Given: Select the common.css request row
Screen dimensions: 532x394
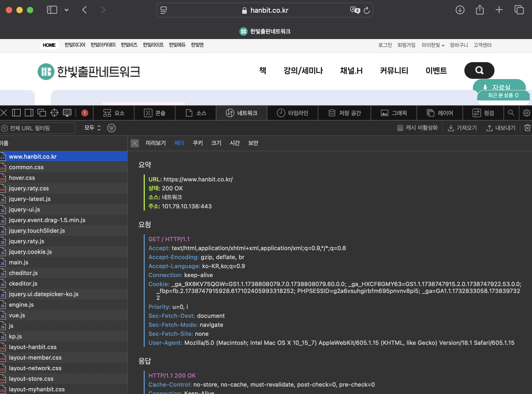Looking at the screenshot, I should [64, 167].
